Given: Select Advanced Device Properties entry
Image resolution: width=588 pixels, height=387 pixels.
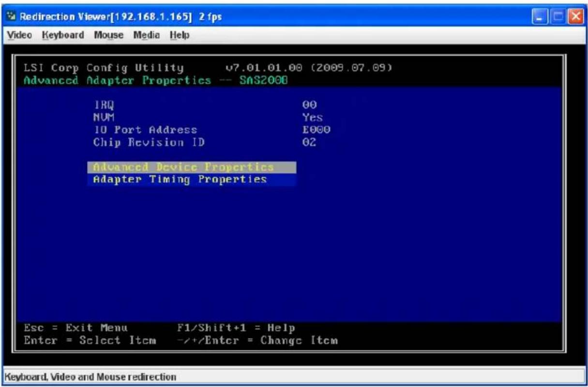Looking at the screenshot, I should [192, 167].
